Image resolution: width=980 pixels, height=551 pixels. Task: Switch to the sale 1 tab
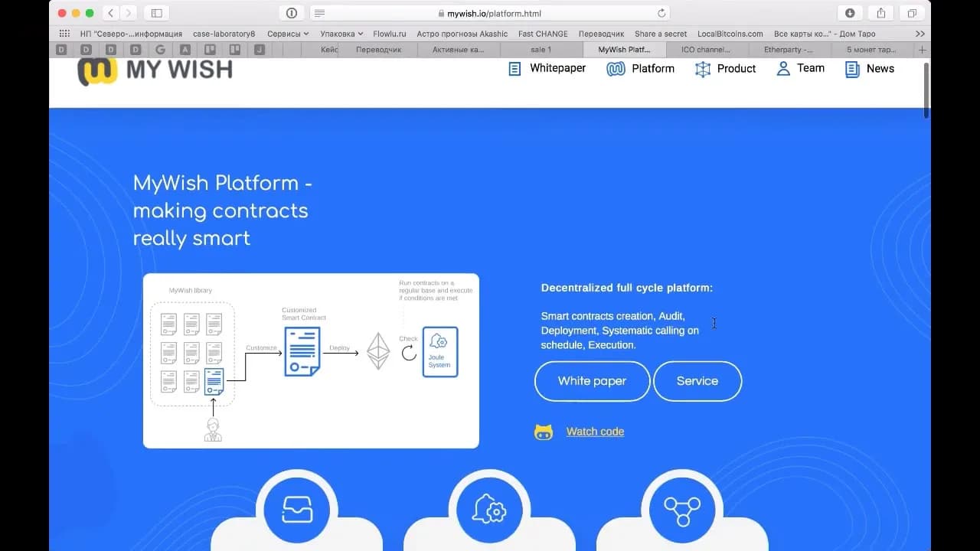541,49
